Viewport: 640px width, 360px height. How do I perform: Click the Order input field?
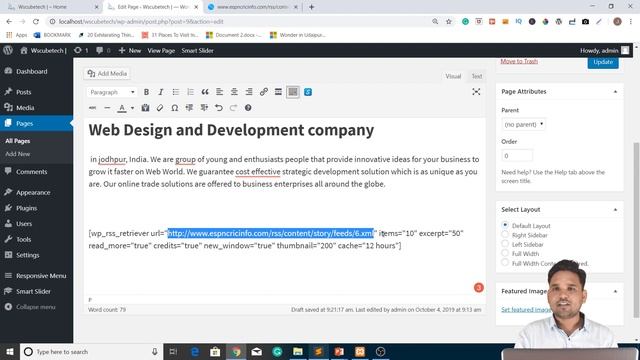(517, 156)
